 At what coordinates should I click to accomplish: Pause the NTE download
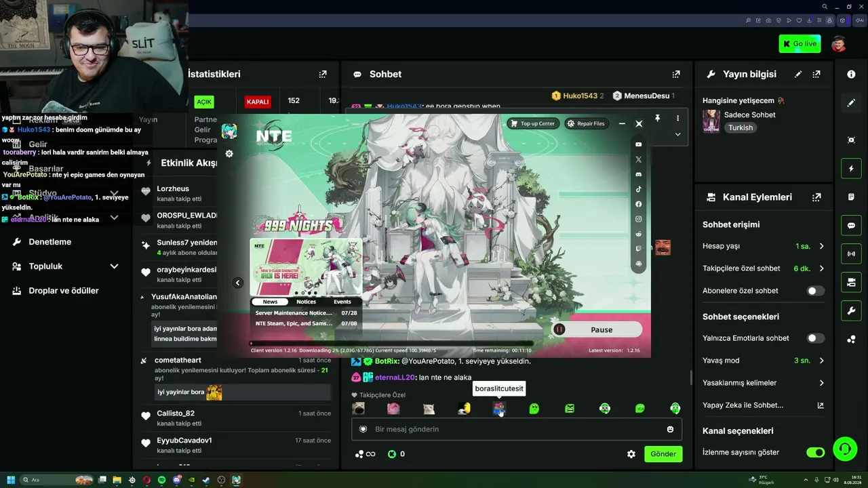[597, 329]
